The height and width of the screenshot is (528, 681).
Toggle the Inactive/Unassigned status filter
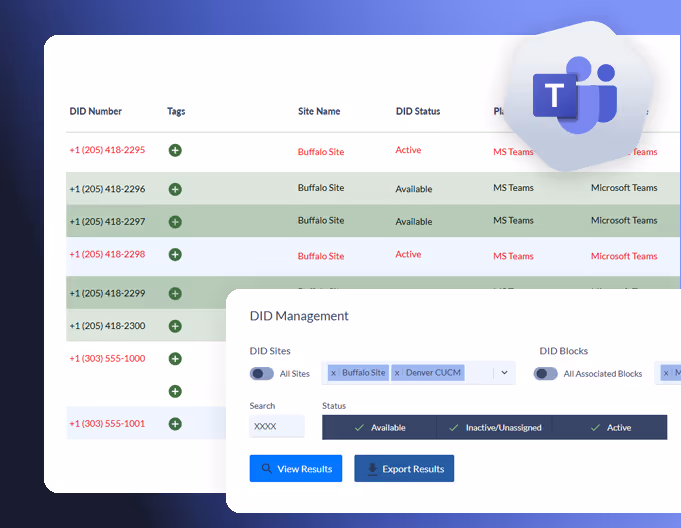tap(494, 428)
